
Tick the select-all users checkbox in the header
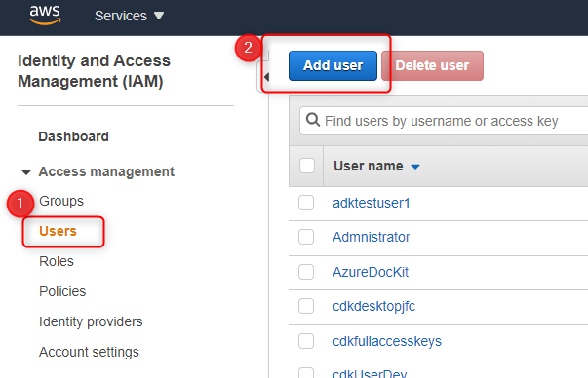click(307, 166)
